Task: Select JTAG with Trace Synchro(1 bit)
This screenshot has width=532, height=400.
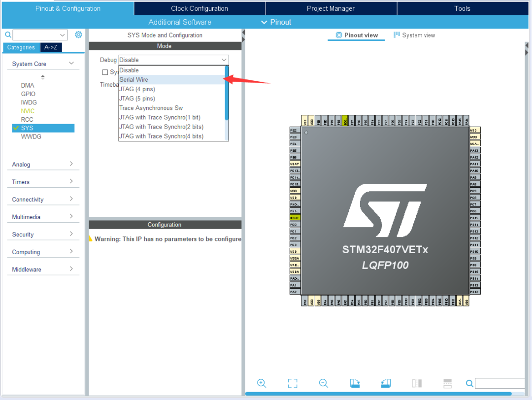Action: click(x=171, y=117)
